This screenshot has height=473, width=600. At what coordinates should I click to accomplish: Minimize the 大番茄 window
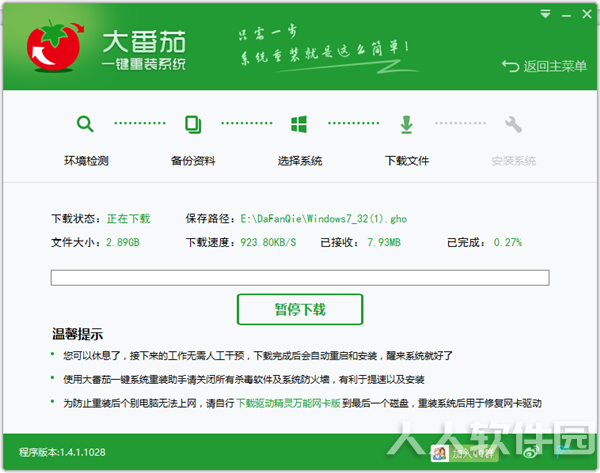coord(567,15)
